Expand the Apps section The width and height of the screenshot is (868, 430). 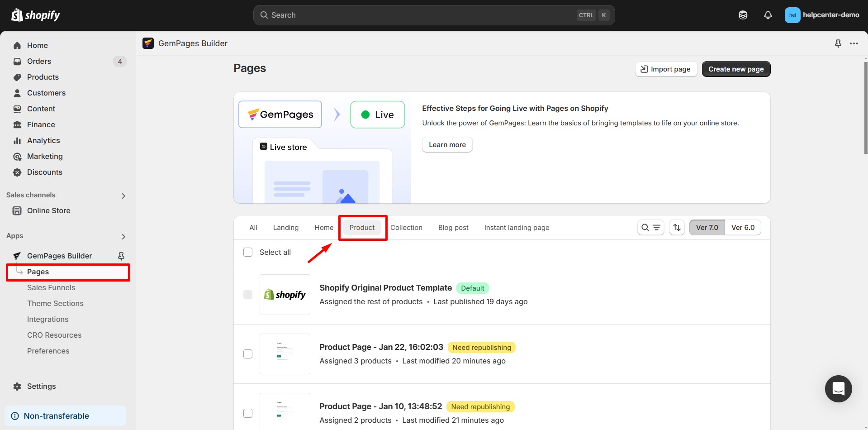pyautogui.click(x=123, y=236)
